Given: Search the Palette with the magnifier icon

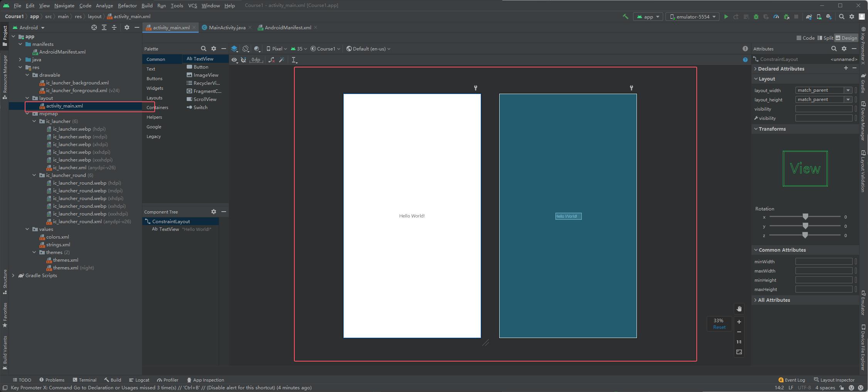Looking at the screenshot, I should 203,49.
